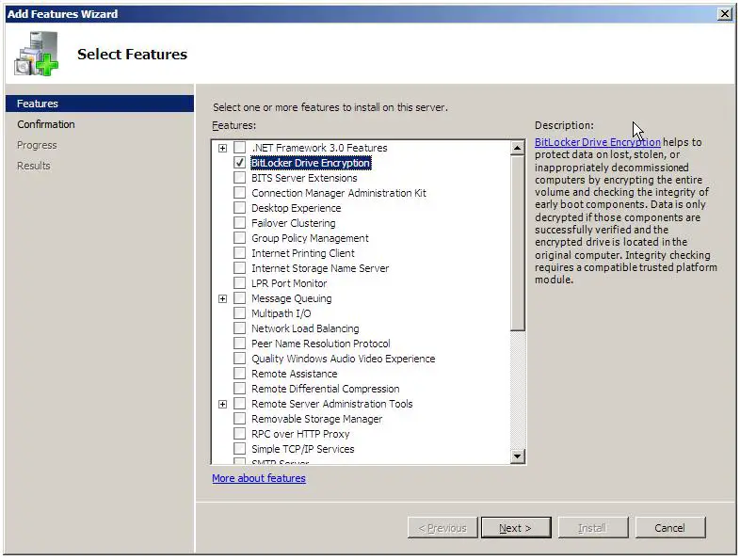Image resolution: width=740 pixels, height=560 pixels.
Task: Select the Features step in sidebar
Action: (x=38, y=104)
